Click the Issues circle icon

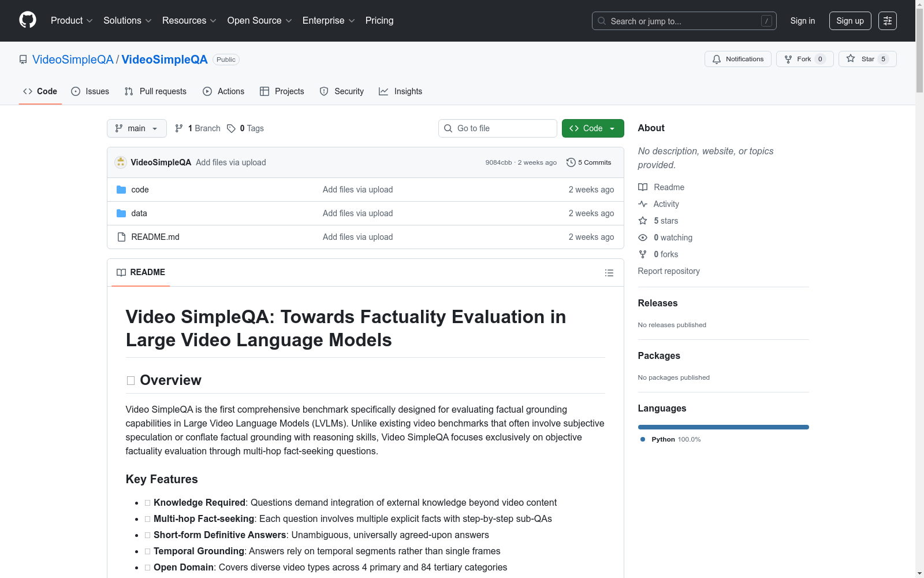point(76,91)
